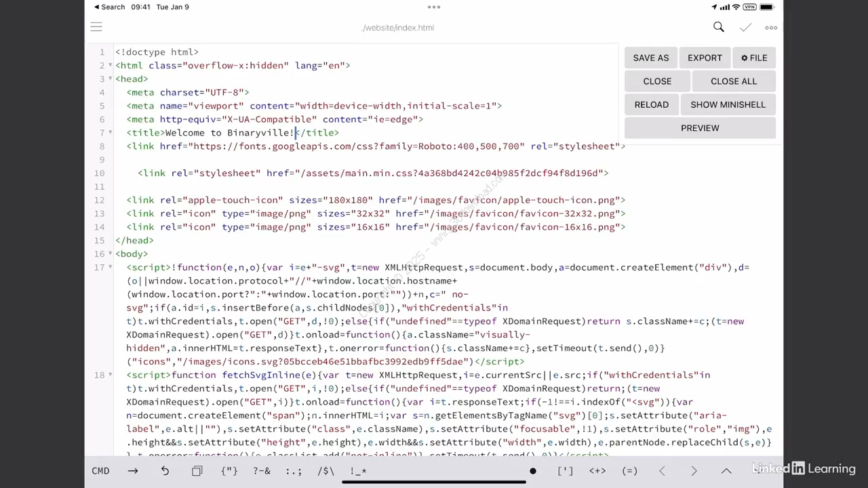Click the </head> closing tag
This screenshot has height=488, width=868.
134,241
